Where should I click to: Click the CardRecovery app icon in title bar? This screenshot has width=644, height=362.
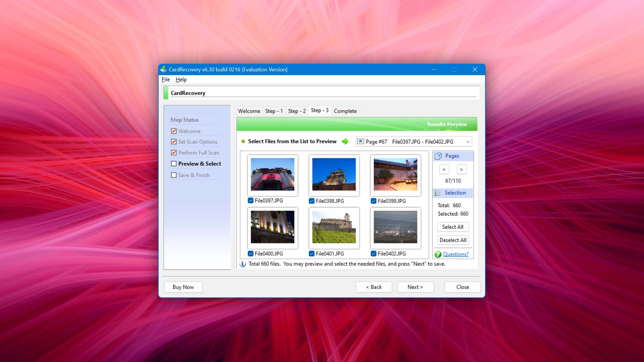click(163, 69)
